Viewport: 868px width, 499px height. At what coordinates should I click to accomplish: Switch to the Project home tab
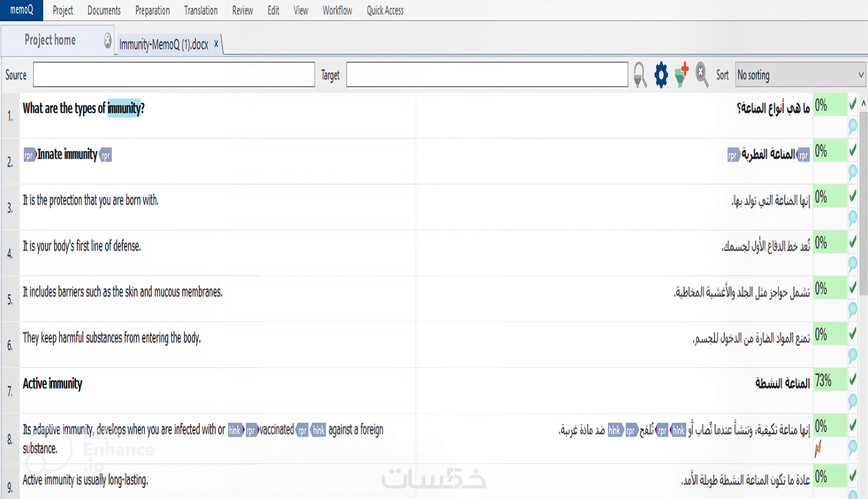(x=50, y=40)
